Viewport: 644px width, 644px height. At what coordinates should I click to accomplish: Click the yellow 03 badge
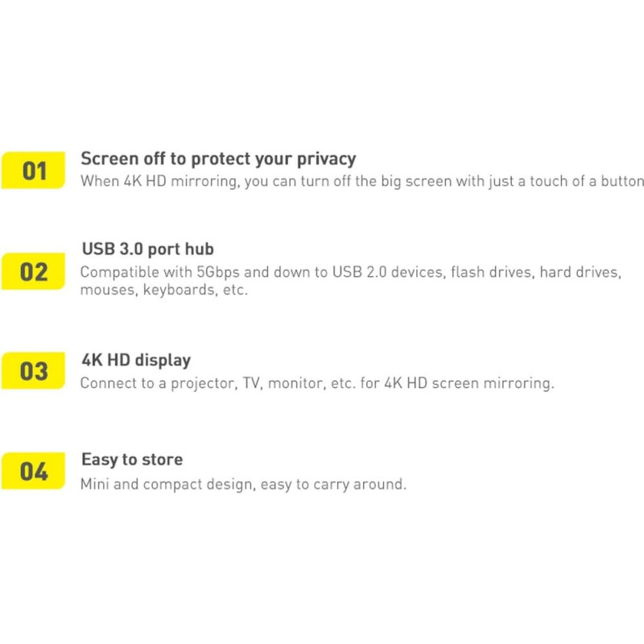pos(33,370)
